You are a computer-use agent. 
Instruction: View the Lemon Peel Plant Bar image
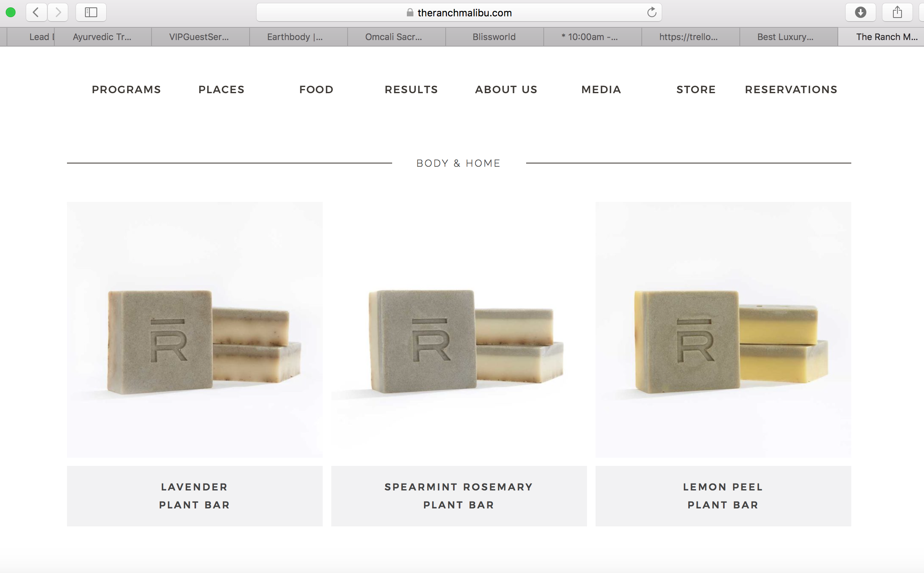pos(723,329)
